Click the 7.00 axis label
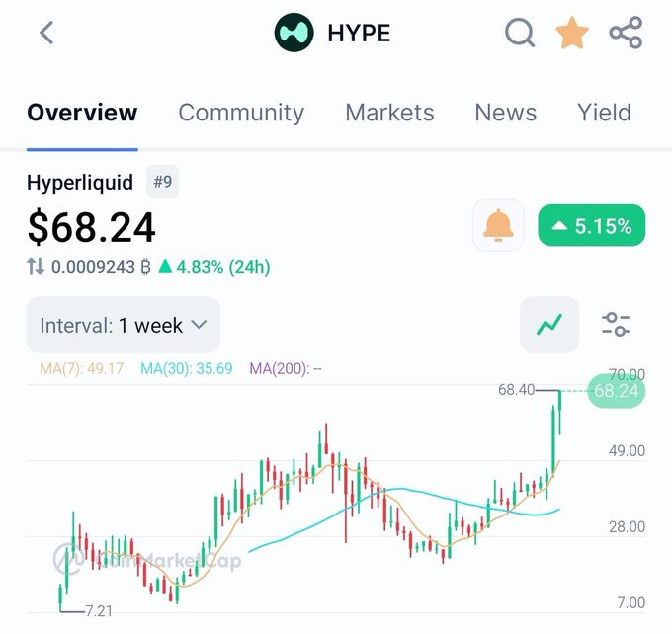The width and height of the screenshot is (672, 634). tap(631, 602)
